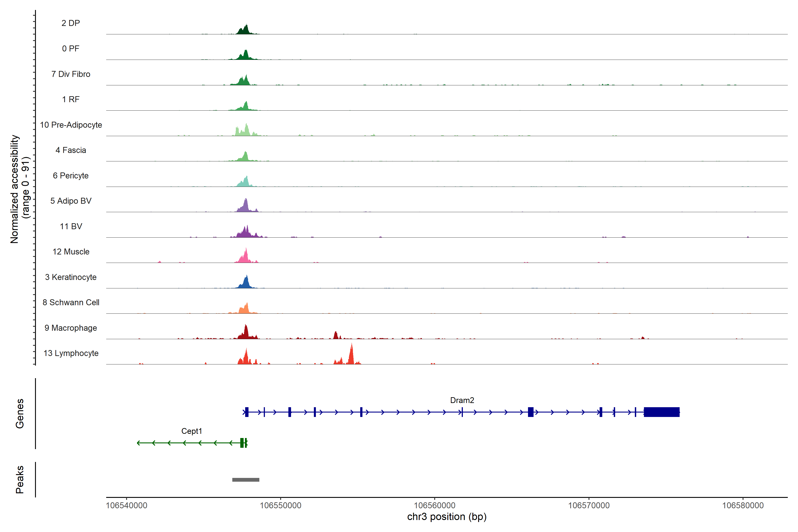Click the Normalized accessibility y-axis title

[x=15, y=189]
